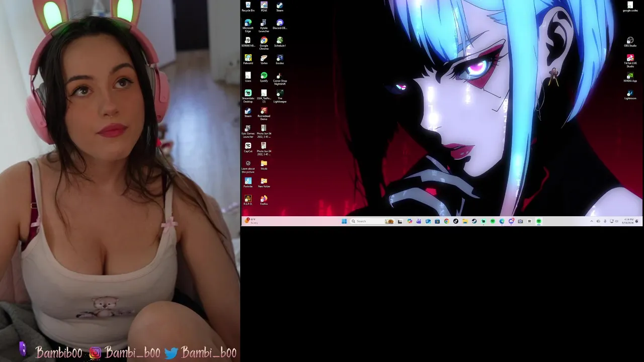Open Microsoft Edge desktop shortcut
644x362 pixels.
pos(248,26)
